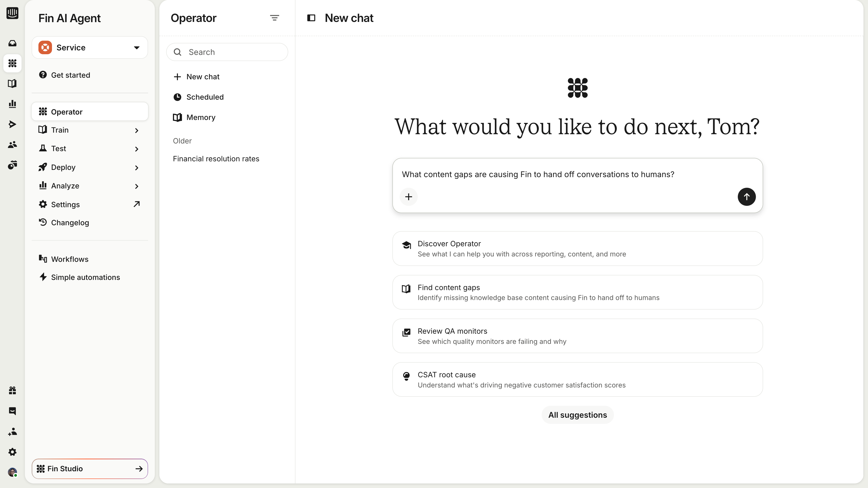This screenshot has width=868, height=488.
Task: Open the Service workspace dropdown
Action: [90, 47]
